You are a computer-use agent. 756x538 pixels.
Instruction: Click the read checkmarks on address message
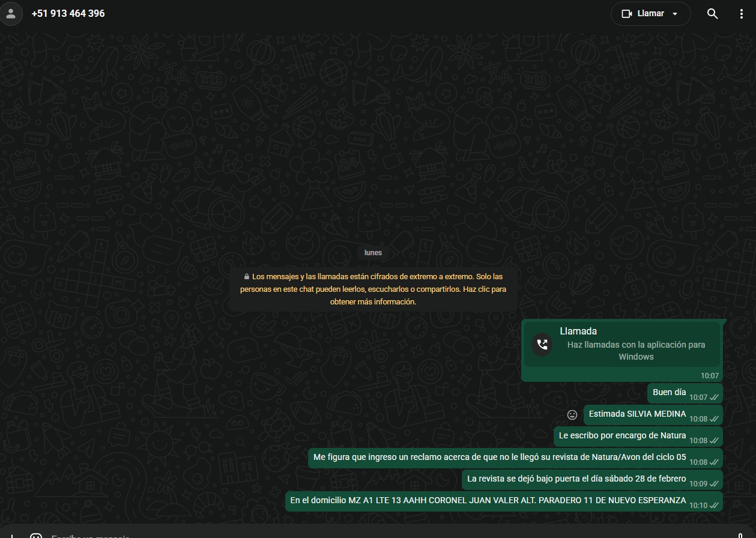tap(714, 506)
